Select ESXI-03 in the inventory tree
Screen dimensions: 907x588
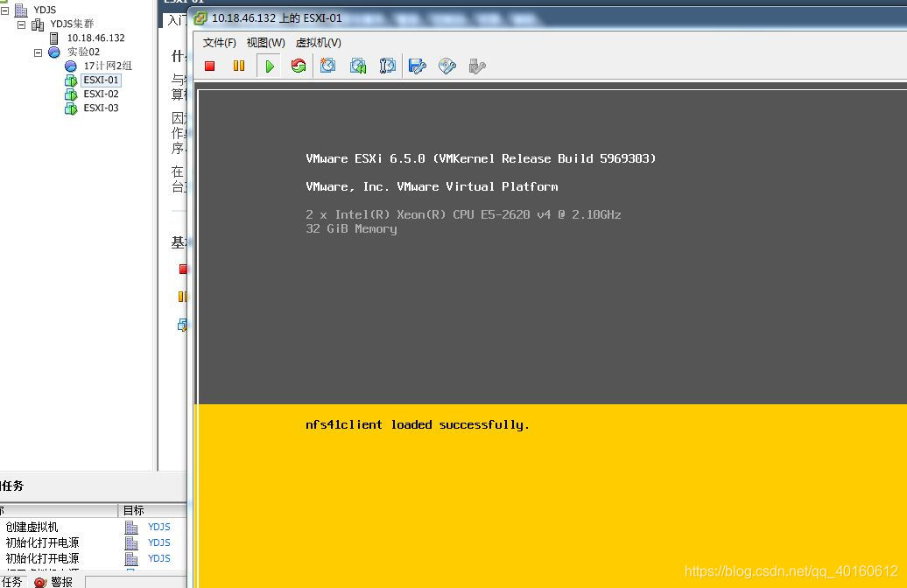(x=102, y=108)
